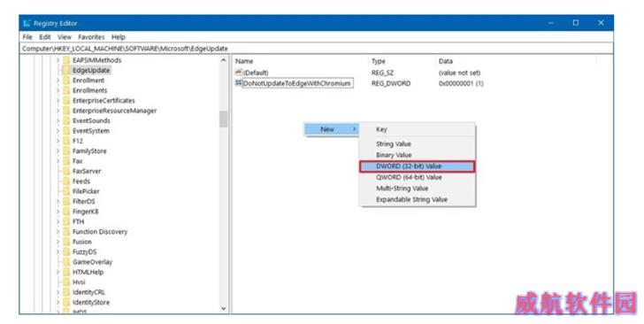This screenshot has width=644, height=324.
Task: Open the Edit menu
Action: pos(45,37)
